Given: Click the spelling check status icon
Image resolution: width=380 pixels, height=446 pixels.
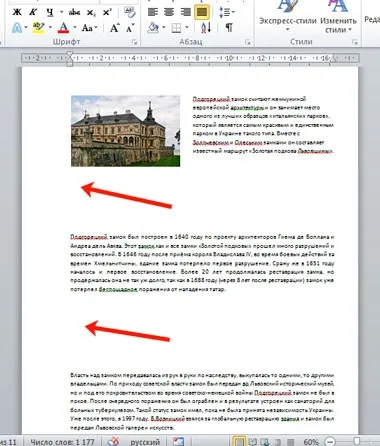Looking at the screenshot, I should pos(113,442).
